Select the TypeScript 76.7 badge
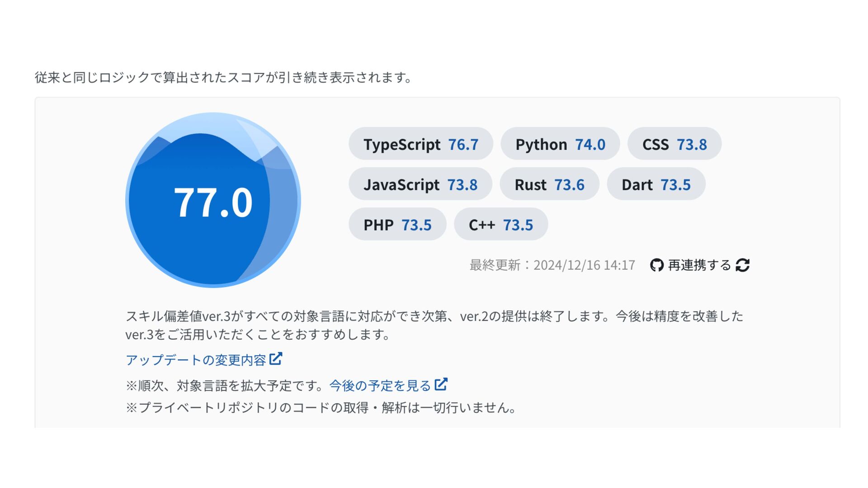This screenshot has height=488, width=868. coord(420,144)
